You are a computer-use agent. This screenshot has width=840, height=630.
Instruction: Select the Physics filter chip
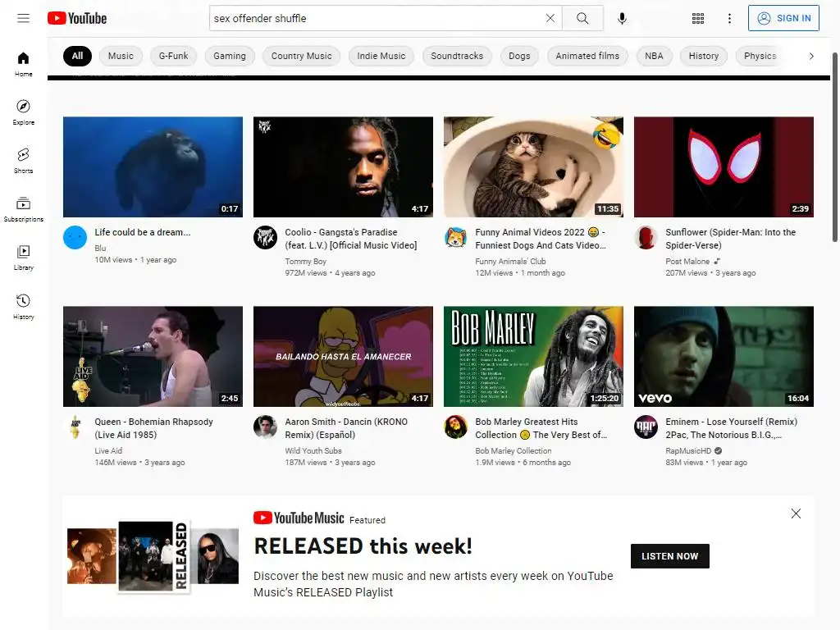(x=760, y=56)
